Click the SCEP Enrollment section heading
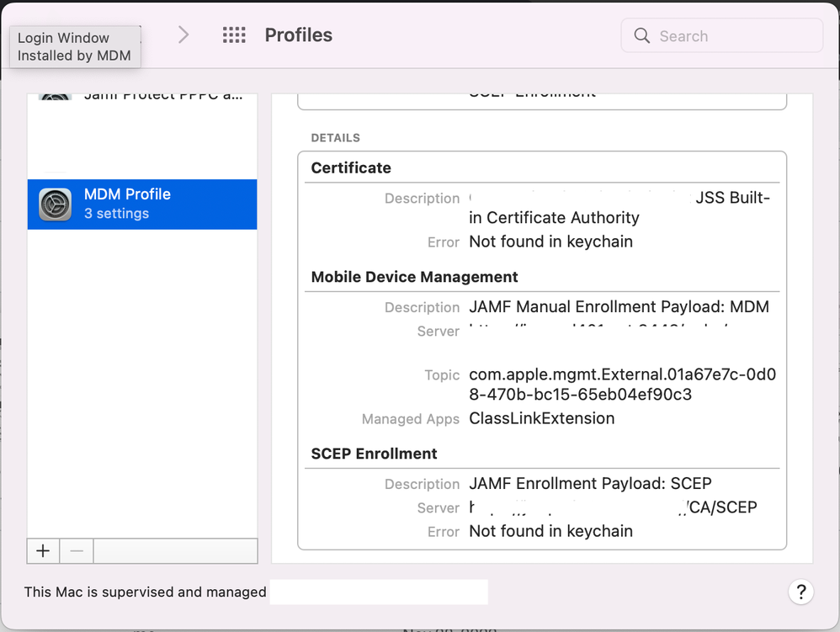Image resolution: width=840 pixels, height=632 pixels. 374,454
